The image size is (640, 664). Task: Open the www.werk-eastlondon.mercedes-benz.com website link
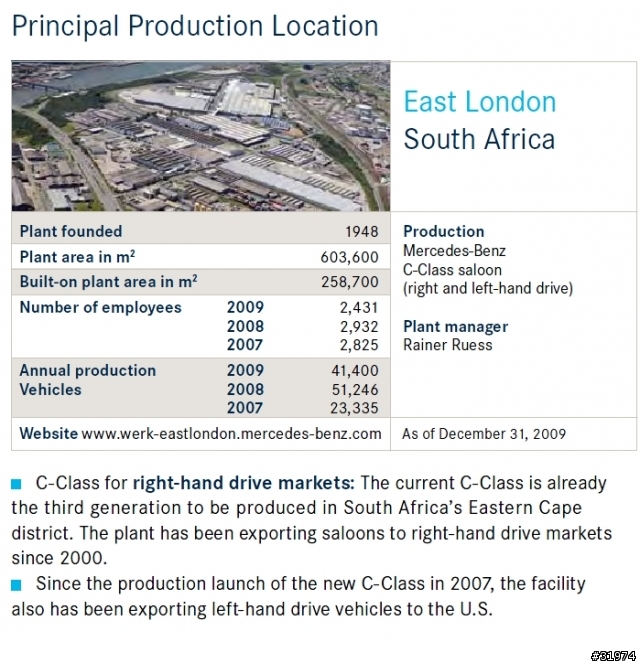tap(231, 434)
